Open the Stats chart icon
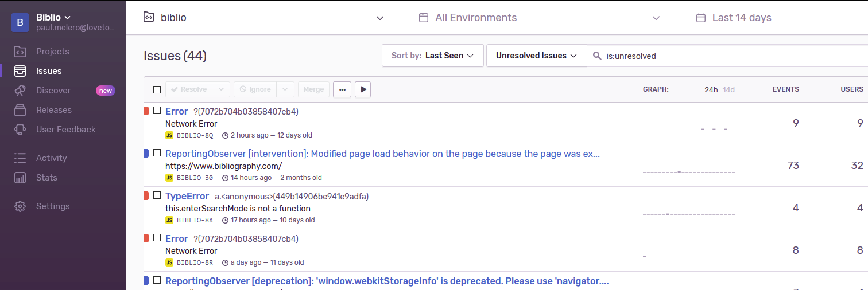 tap(20, 178)
